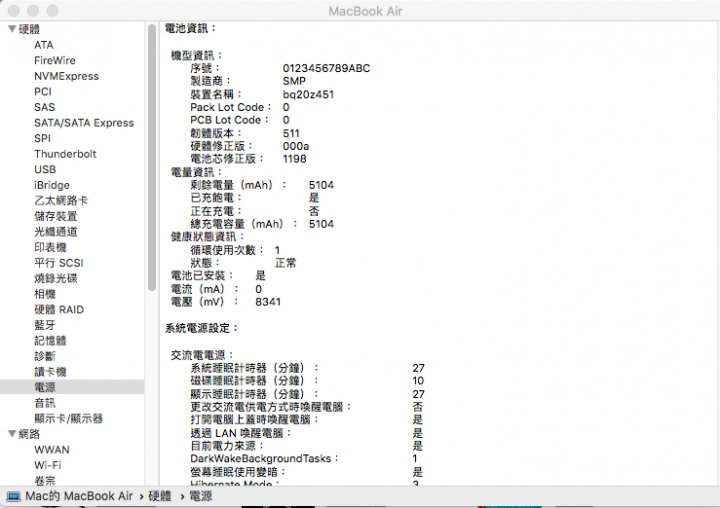
Task: Zoom the MacBook Air window
Action: click(x=53, y=11)
